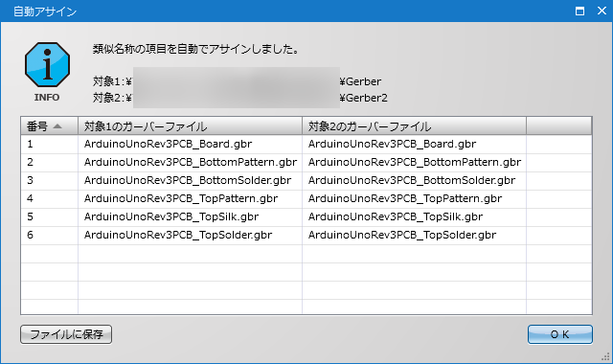Click row number 3 cell
This screenshot has height=364, width=613.
[49, 180]
